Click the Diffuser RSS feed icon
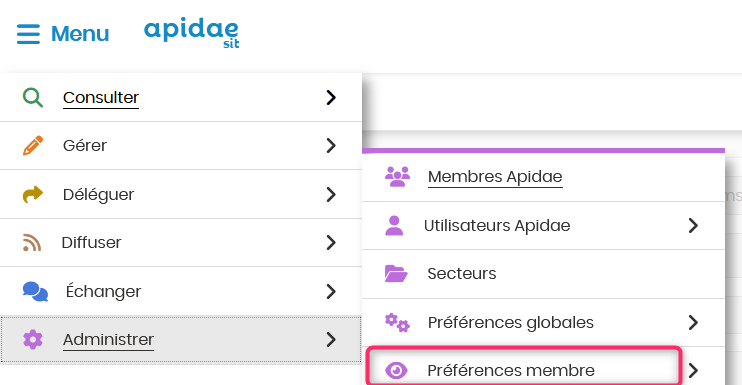742x385 pixels. (32, 243)
